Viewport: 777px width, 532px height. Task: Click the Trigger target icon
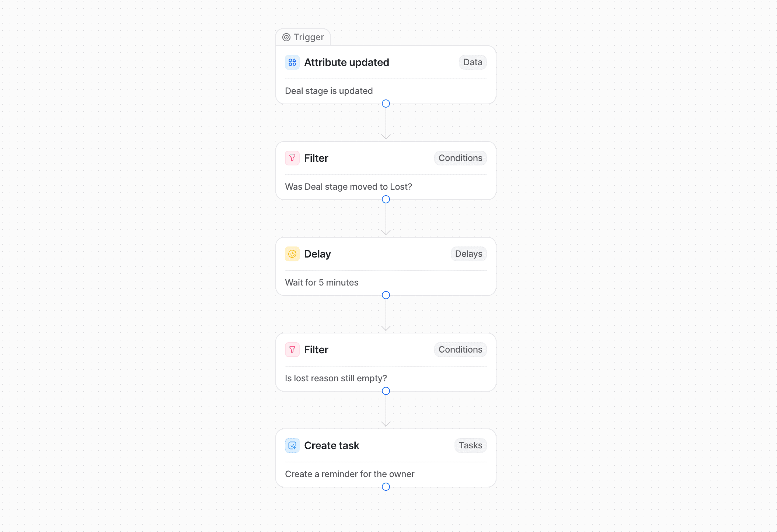[x=286, y=37]
